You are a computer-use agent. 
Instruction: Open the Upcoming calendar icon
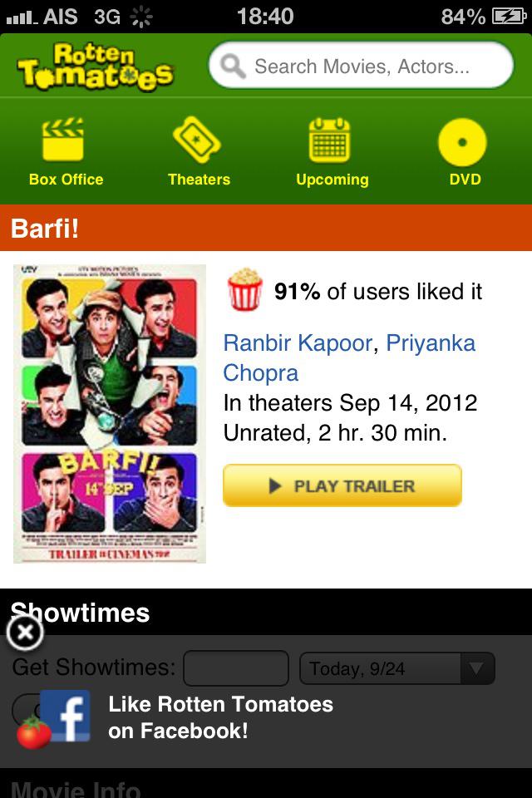click(329, 140)
